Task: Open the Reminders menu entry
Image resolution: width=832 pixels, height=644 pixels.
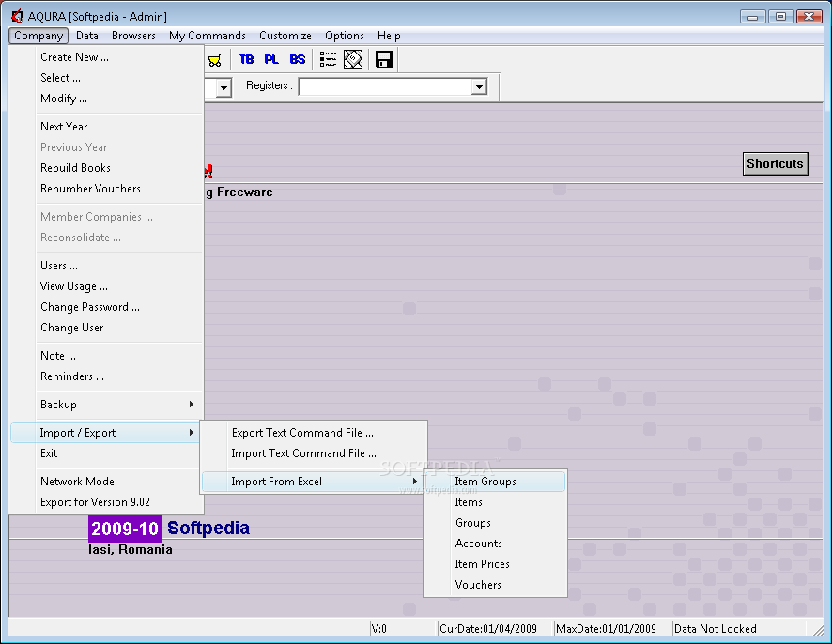Action: click(x=106, y=376)
